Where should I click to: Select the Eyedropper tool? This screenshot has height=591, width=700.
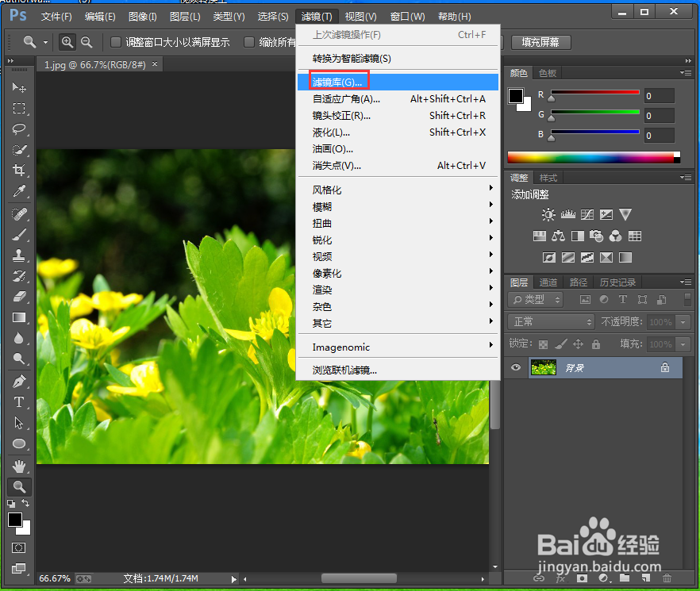coord(19,191)
